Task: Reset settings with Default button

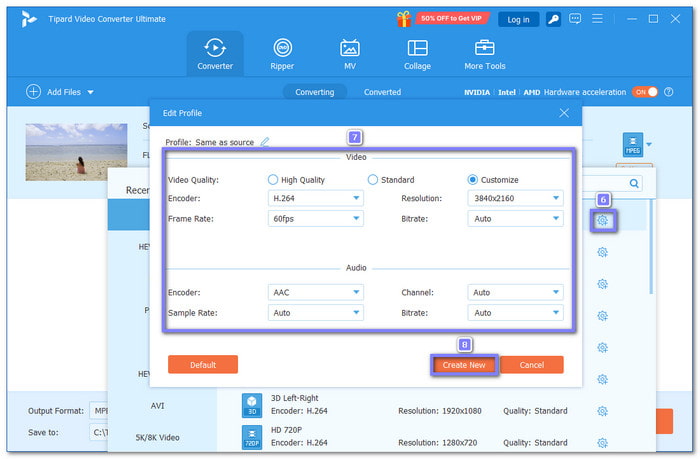Action: 203,365
